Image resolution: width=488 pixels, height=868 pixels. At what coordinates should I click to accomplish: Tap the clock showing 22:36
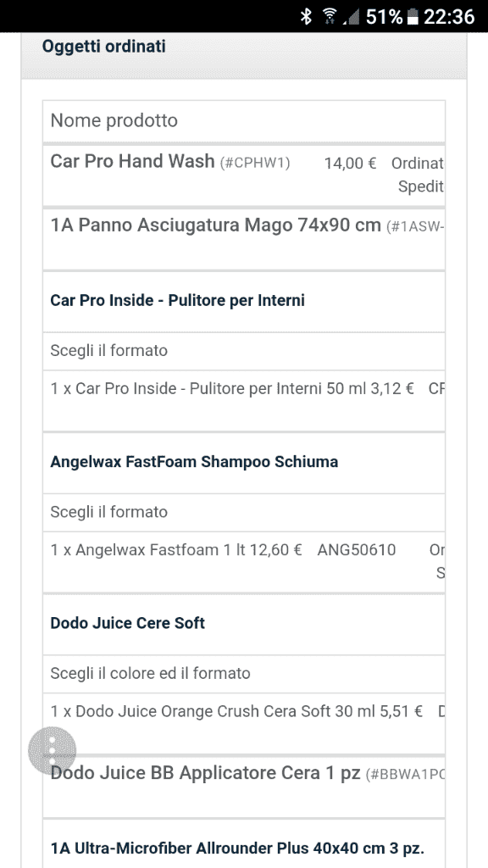coord(449,17)
